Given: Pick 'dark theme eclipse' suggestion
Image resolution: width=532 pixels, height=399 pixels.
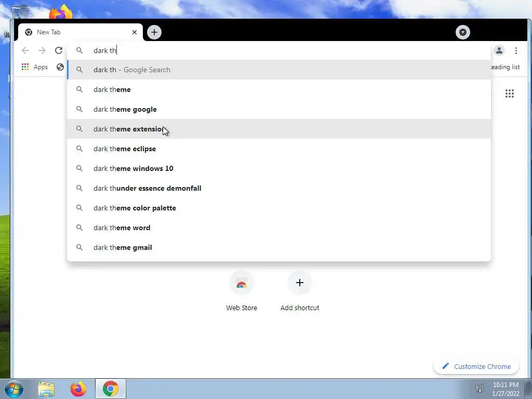Looking at the screenshot, I should (279, 149).
